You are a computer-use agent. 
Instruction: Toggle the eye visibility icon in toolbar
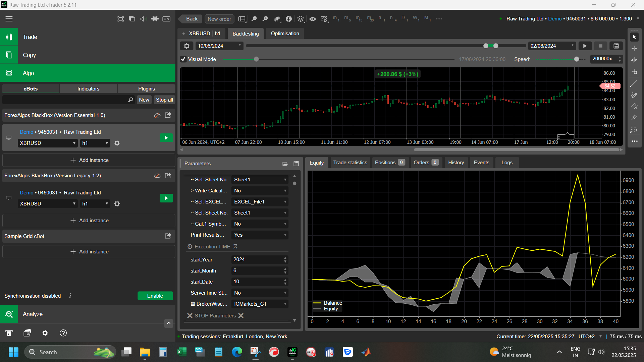pos(312,19)
